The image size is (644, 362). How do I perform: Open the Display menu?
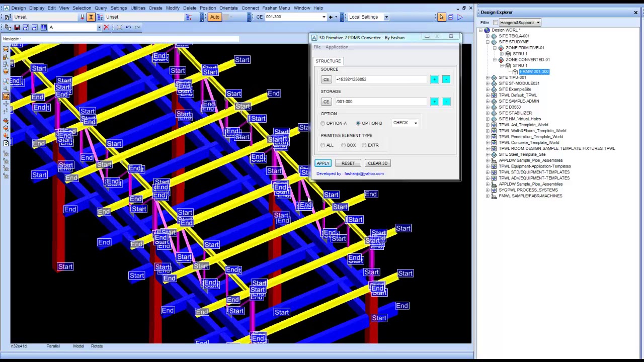coord(36,8)
